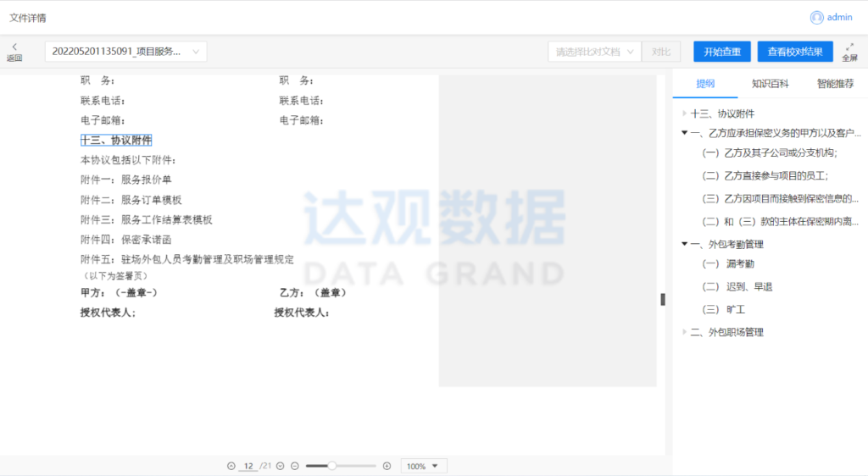This screenshot has height=476, width=868.
Task: Expand the 二、外包职场管理 outline node
Action: click(685, 332)
